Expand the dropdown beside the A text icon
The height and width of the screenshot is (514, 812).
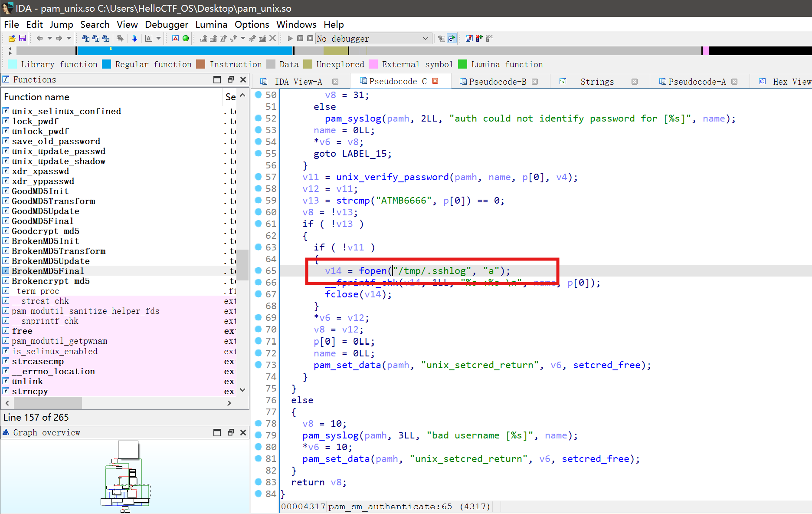click(157, 38)
